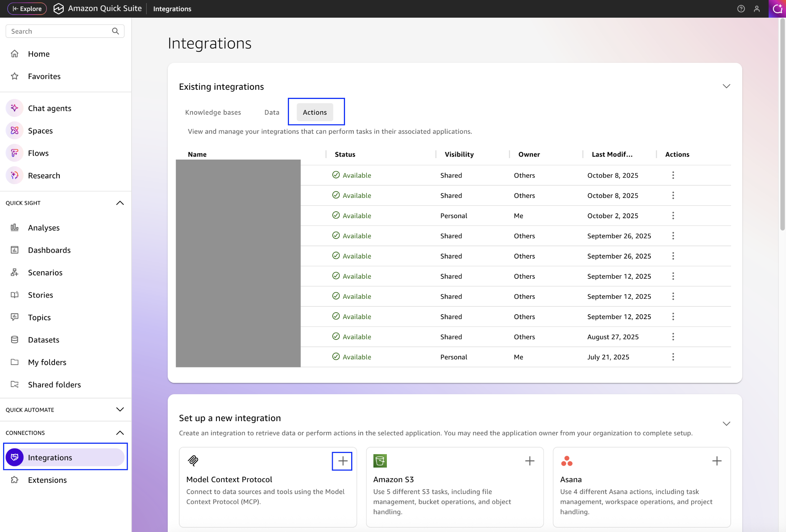The width and height of the screenshot is (786, 532).
Task: Open the Home page via its icon
Action: click(x=15, y=54)
